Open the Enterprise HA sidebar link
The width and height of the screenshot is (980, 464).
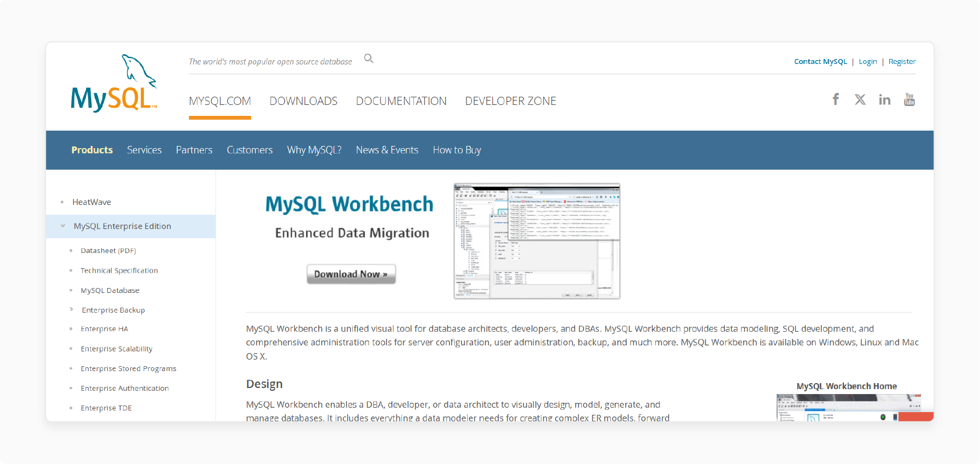[x=104, y=329]
